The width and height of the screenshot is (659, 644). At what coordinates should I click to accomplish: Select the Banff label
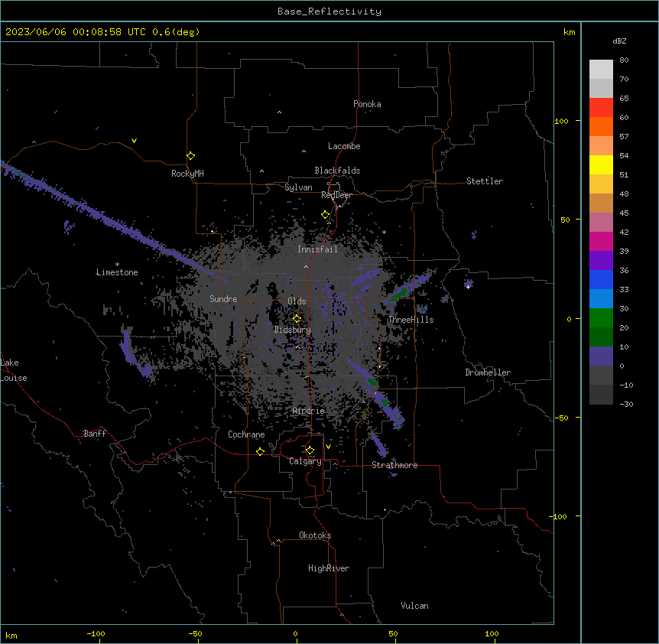[x=95, y=434]
